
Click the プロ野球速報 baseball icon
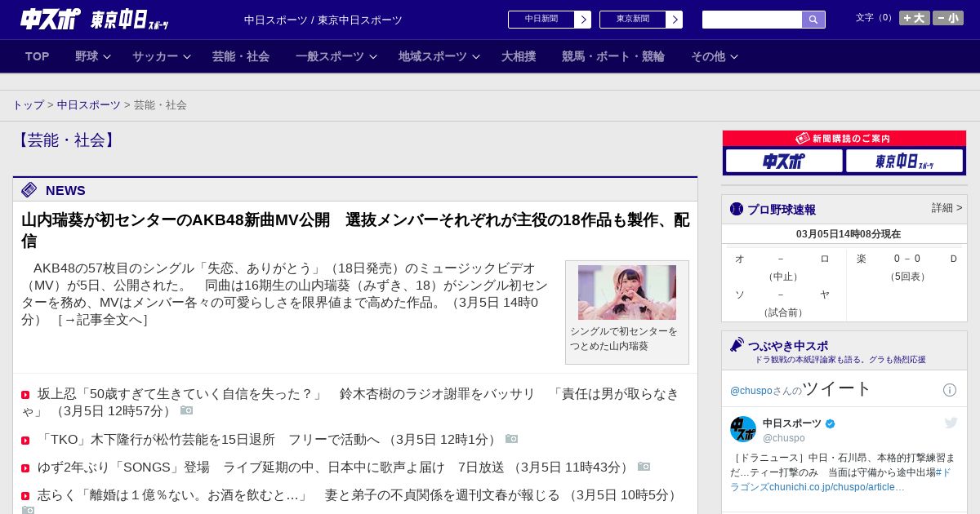(737, 209)
